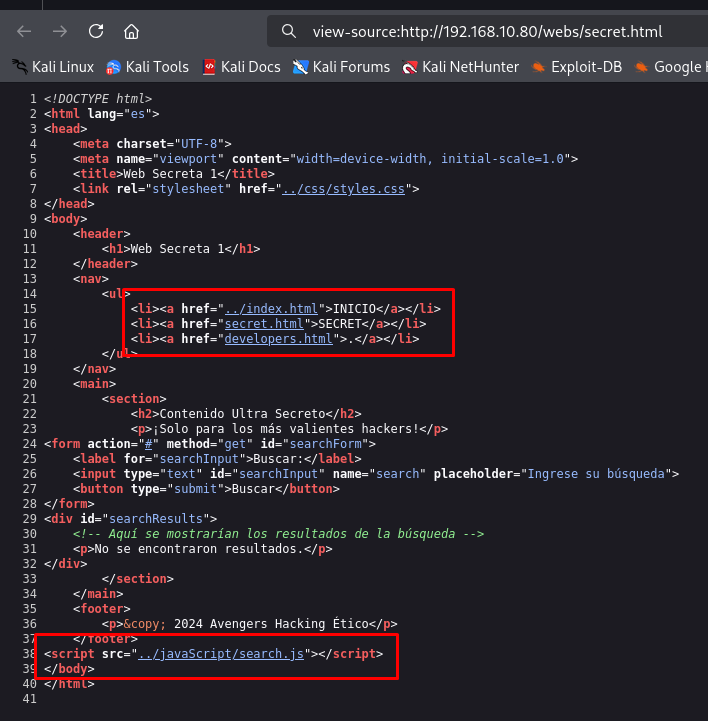This screenshot has height=721, width=708.
Task: Open the Kali Forums bookmark
Action: click(x=341, y=67)
